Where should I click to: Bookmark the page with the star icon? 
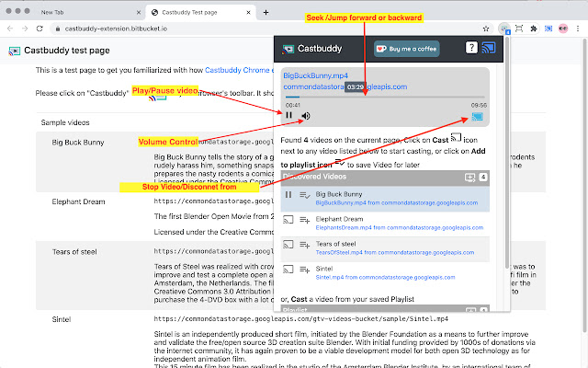click(486, 29)
